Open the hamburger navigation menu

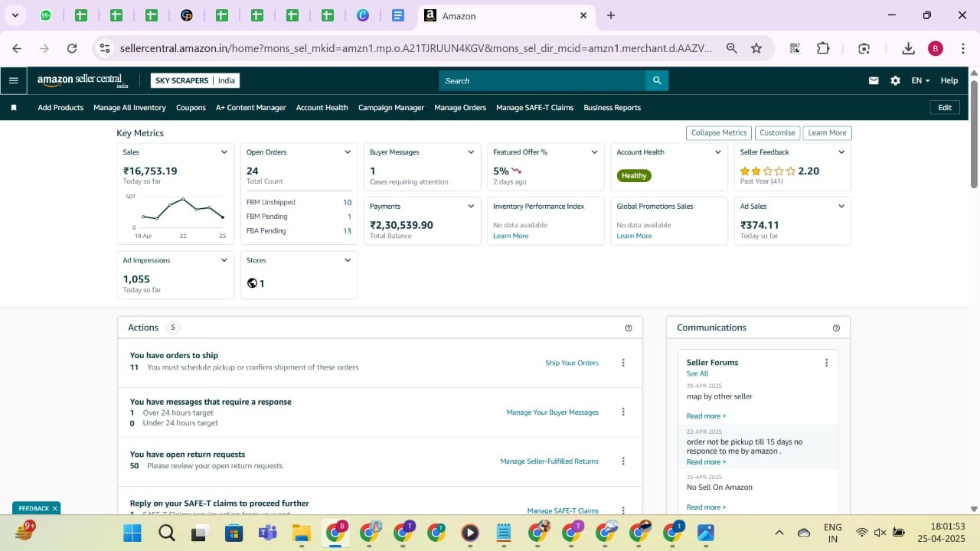(x=13, y=80)
